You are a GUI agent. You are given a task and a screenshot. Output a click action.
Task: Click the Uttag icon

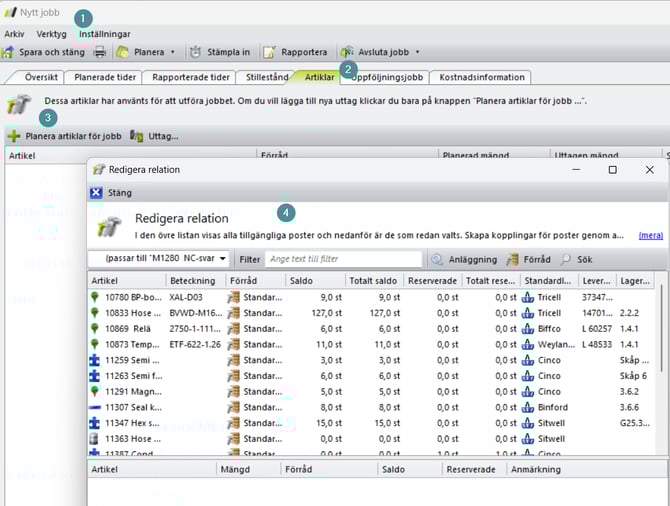point(136,136)
